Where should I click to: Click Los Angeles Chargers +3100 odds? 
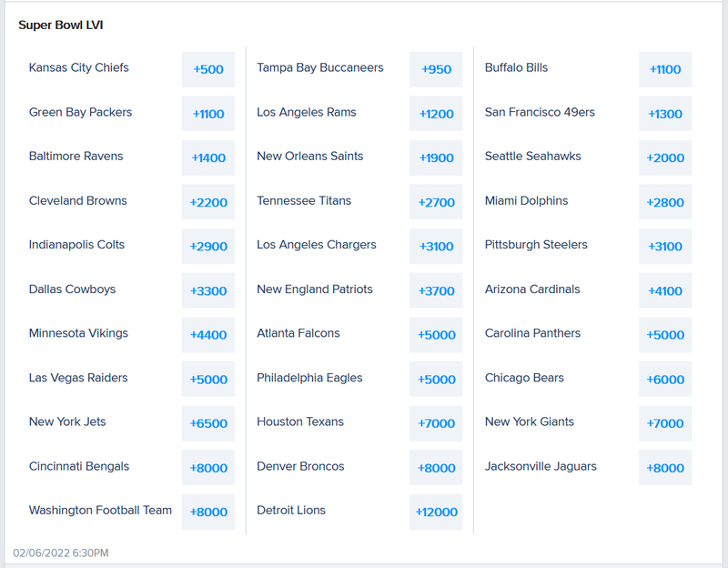436,246
